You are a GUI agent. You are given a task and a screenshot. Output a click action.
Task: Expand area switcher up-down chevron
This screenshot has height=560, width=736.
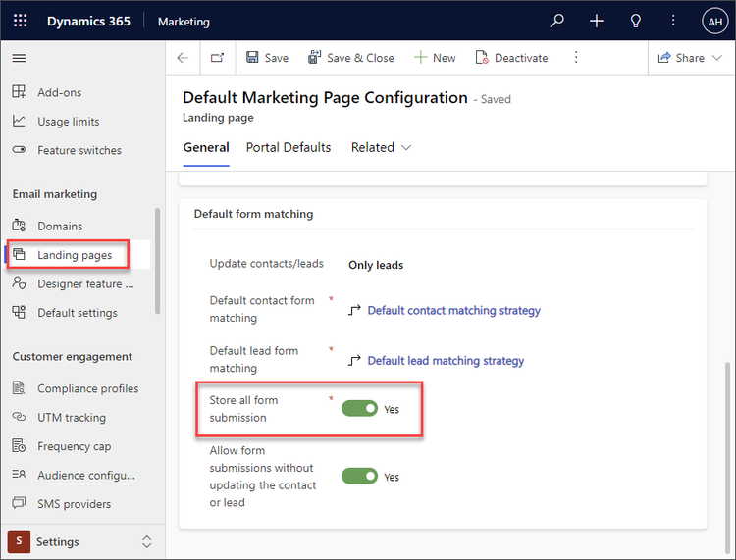pos(147,541)
